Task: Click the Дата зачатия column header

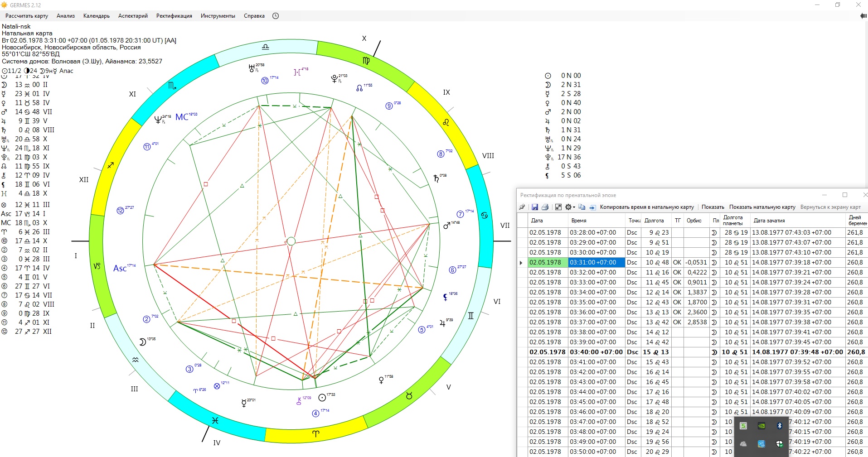Action: click(x=769, y=221)
